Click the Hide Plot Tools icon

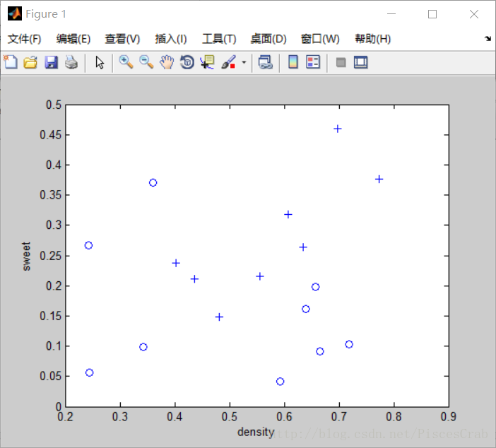pos(341,62)
